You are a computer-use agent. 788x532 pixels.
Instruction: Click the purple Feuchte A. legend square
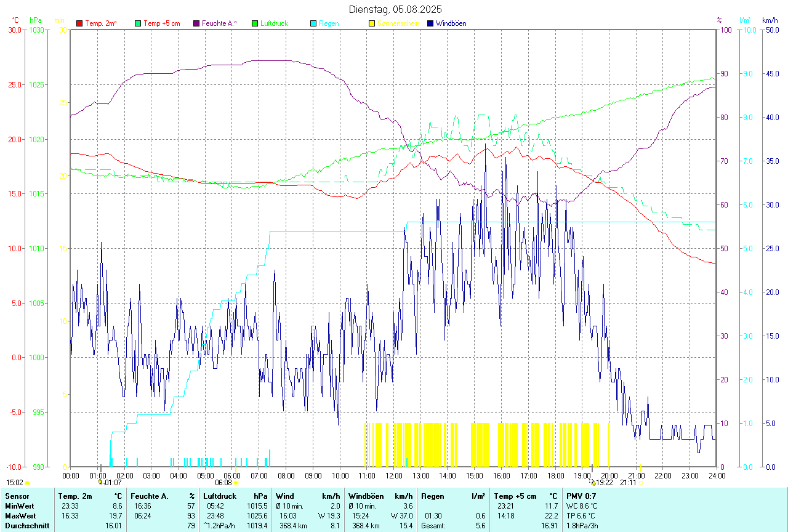pos(196,23)
